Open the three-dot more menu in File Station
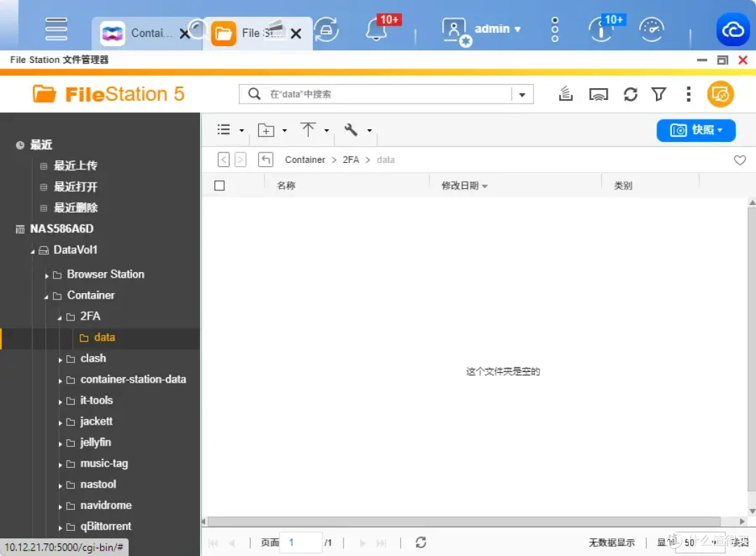The image size is (756, 556). coord(688,94)
